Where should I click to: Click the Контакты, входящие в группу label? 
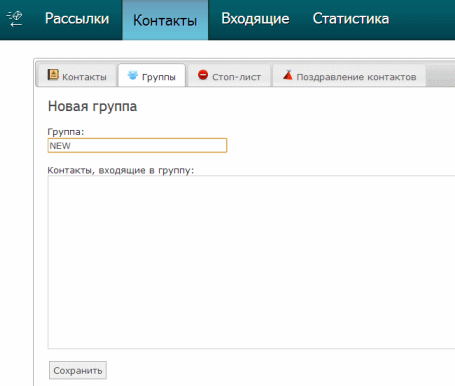tap(121, 170)
